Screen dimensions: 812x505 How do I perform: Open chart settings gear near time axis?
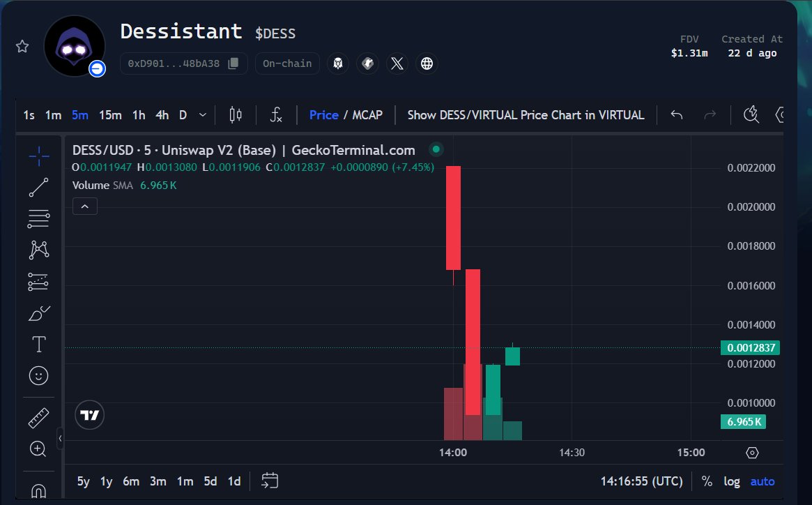coord(752,453)
